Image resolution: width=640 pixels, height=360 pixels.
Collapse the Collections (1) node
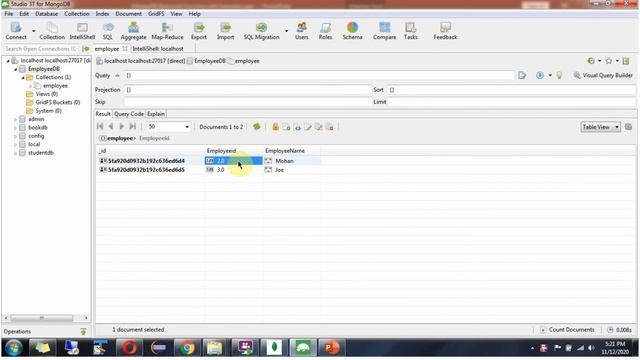(23, 78)
